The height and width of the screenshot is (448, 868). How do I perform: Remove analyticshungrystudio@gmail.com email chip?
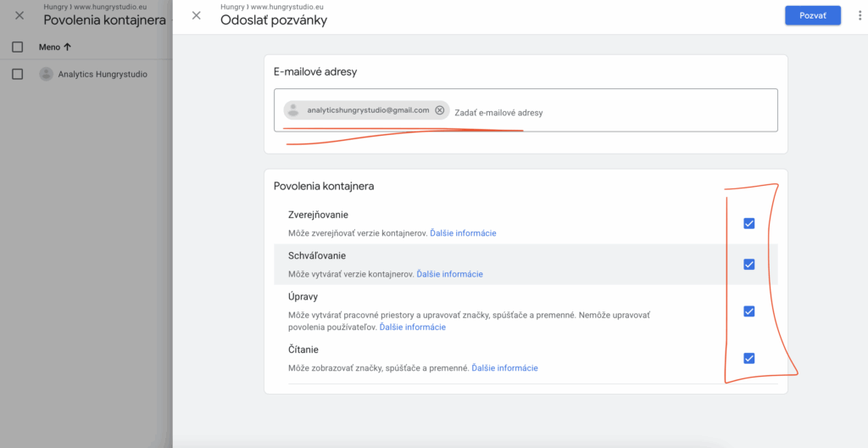coord(439,110)
